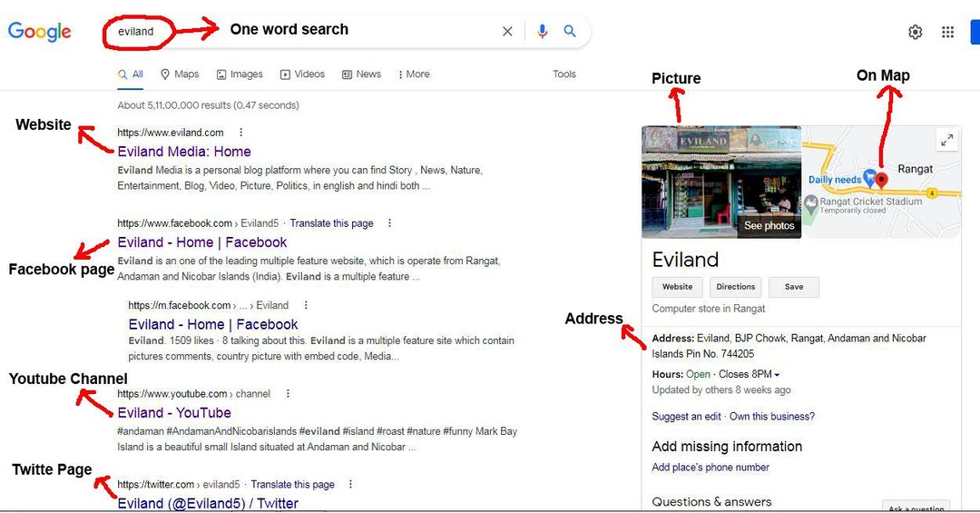
Task: Open the More search categories menu
Action: tap(414, 74)
